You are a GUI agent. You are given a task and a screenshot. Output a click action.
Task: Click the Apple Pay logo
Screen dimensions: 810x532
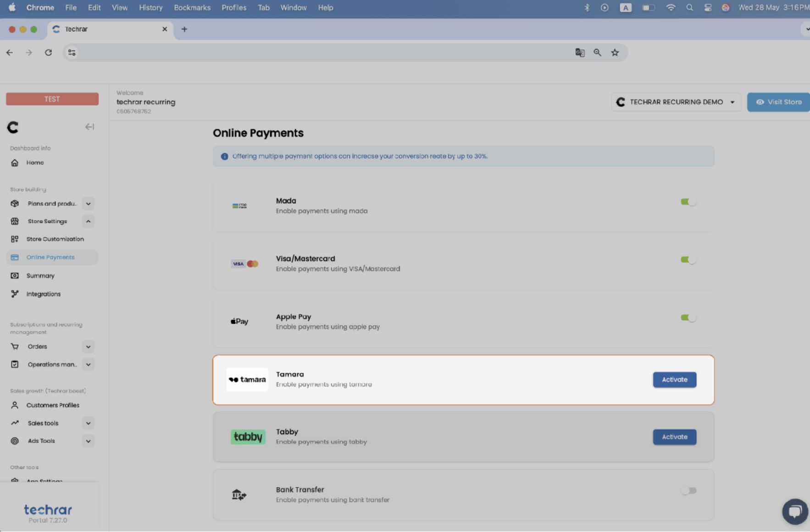click(239, 321)
